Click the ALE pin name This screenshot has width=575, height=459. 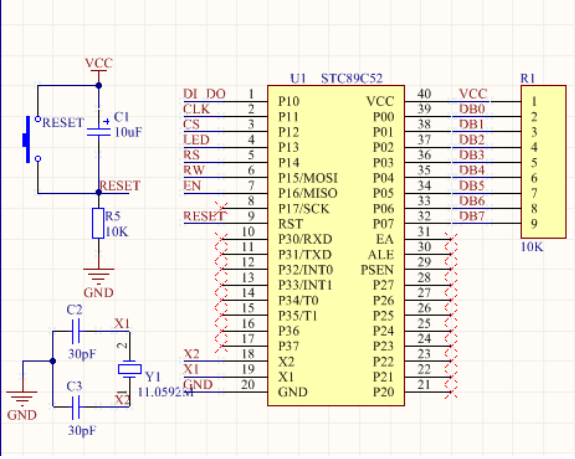pyautogui.click(x=381, y=255)
